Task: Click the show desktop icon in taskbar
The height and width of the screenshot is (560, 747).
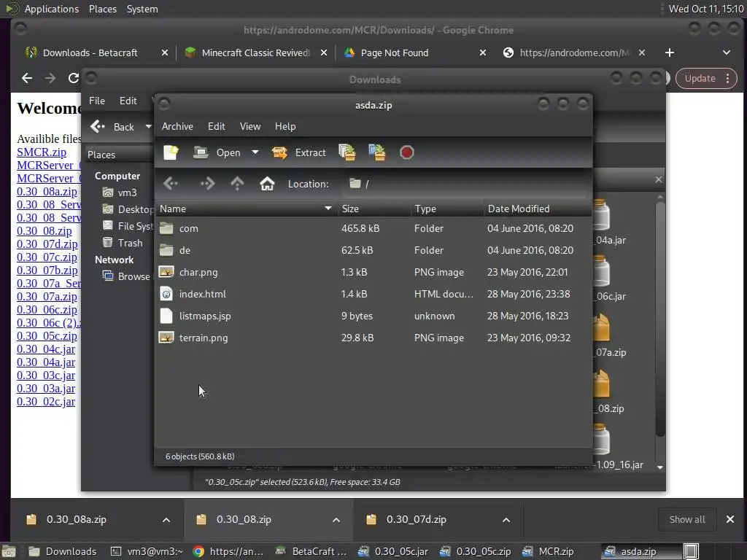Action: (x=8, y=551)
